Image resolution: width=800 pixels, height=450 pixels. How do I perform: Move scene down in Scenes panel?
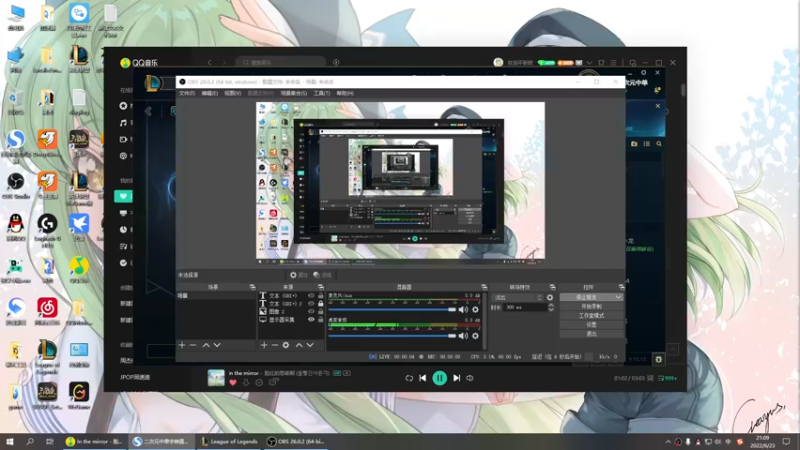click(217, 345)
